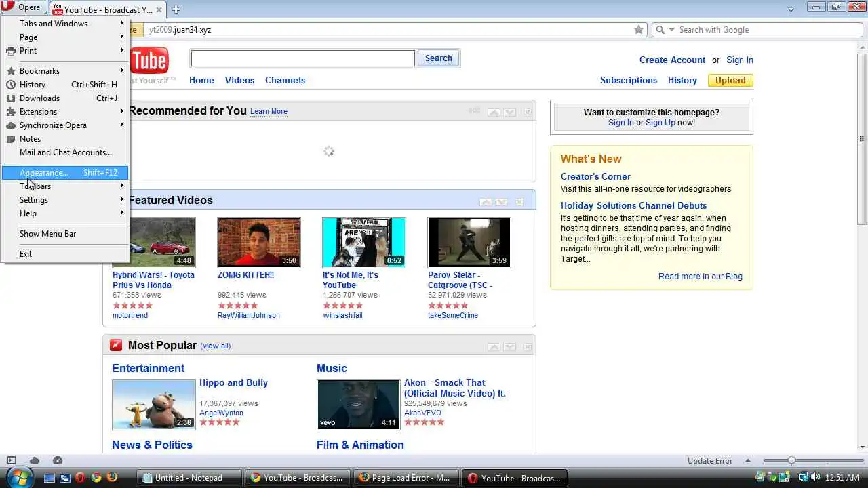The height and width of the screenshot is (488, 868).
Task: Close Recommended for You module
Action: click(x=527, y=112)
